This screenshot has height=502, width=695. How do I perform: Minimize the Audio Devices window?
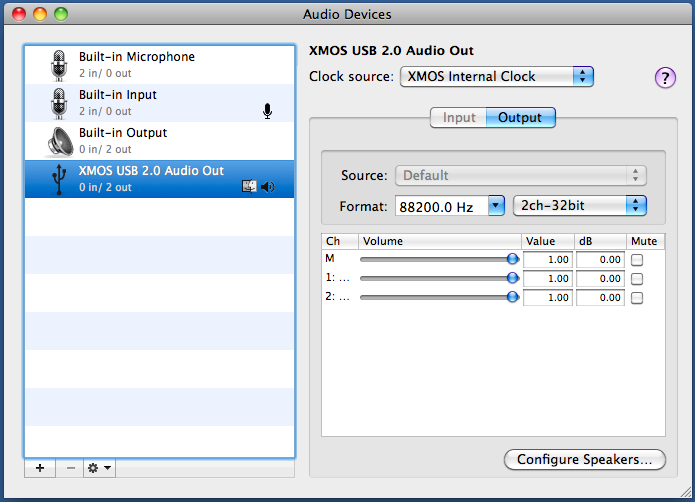40,14
